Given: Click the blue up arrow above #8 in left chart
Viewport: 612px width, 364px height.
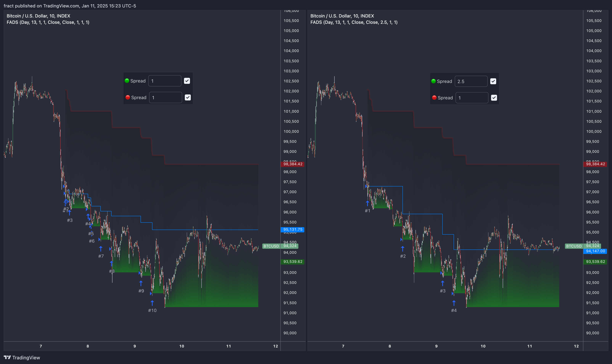Looking at the screenshot, I should click(x=112, y=264).
